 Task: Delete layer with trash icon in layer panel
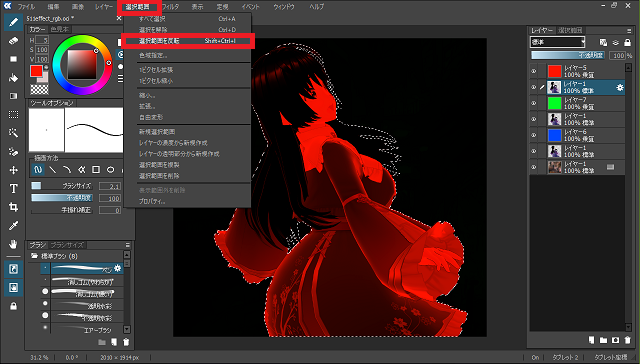[x=627, y=340]
